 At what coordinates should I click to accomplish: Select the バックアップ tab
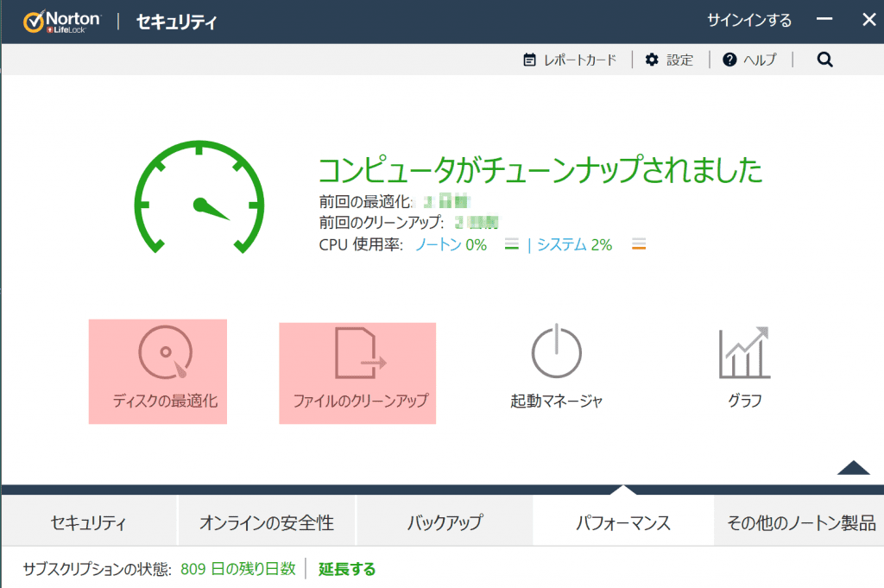(445, 522)
